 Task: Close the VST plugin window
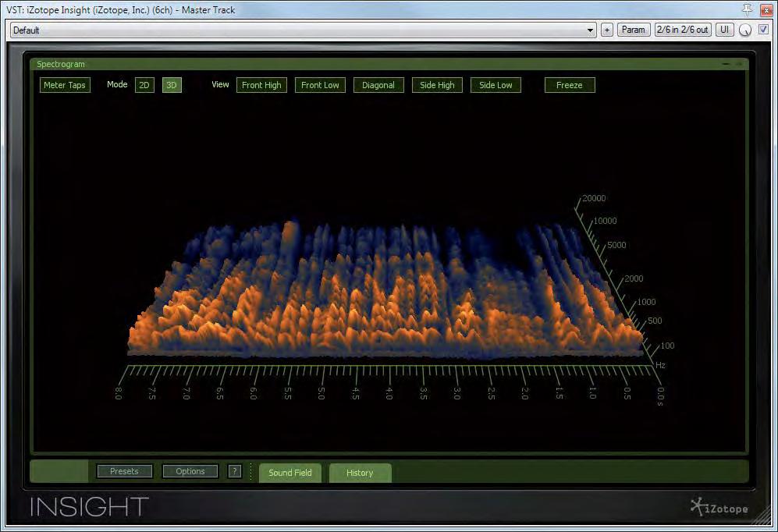click(766, 10)
